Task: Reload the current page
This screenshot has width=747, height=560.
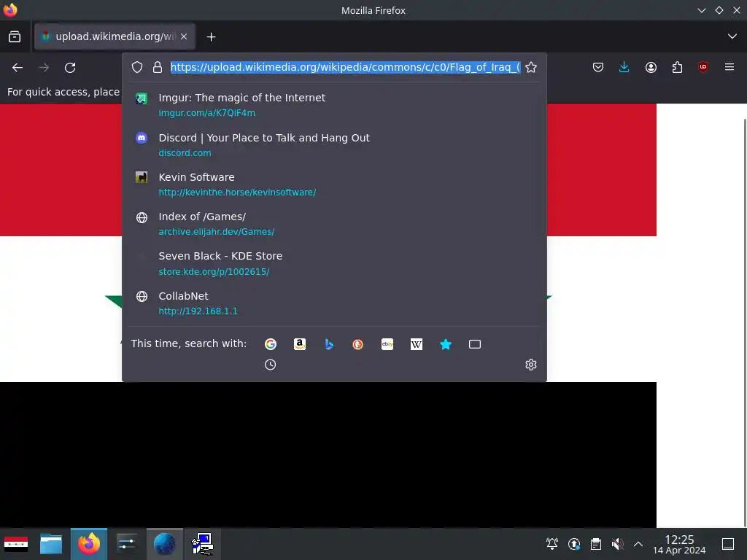Action: [70, 68]
